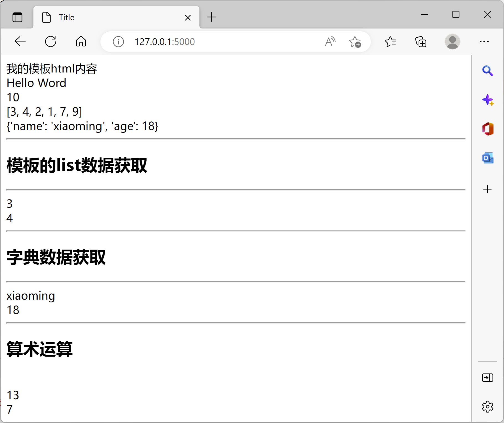Open sidebar settings gear
Screen dimensions: 504x423
[x=487, y=407]
